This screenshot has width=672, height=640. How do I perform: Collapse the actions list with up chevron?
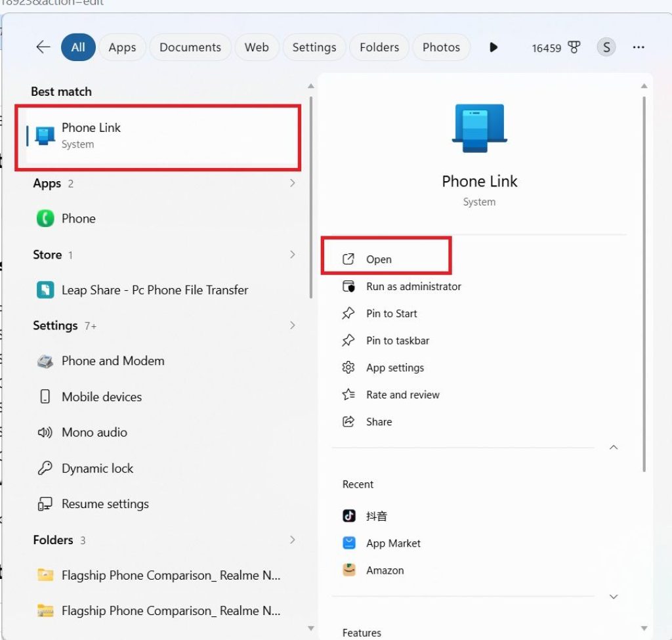614,447
